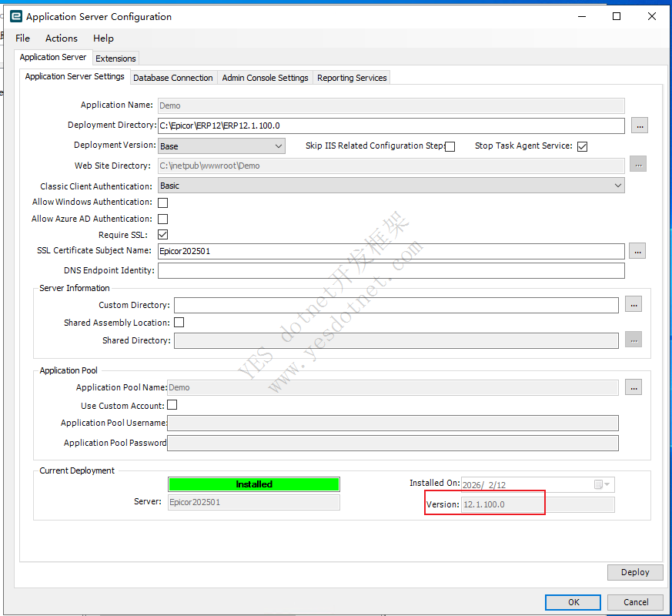672x616 pixels.
Task: Enable Allow Windows Authentication checkbox
Action: tap(162, 203)
